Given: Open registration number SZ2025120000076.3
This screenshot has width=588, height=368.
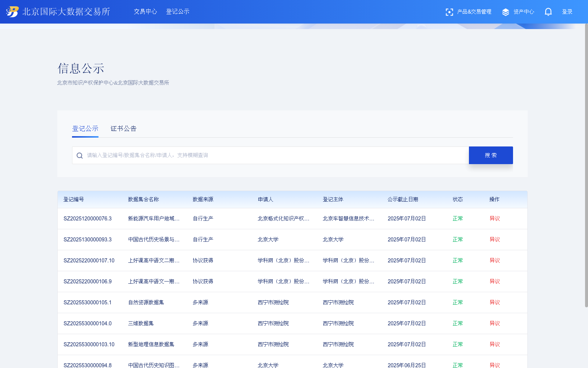Looking at the screenshot, I should [87, 219].
